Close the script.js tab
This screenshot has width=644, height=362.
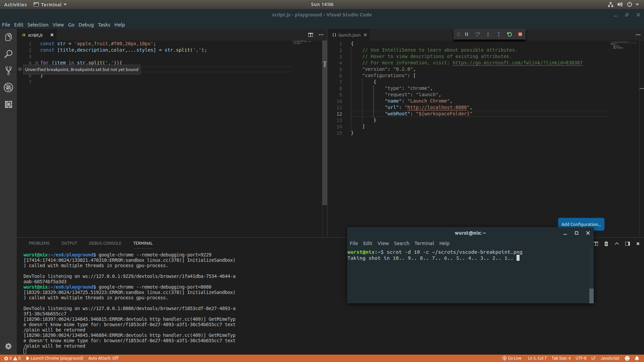[x=52, y=35]
